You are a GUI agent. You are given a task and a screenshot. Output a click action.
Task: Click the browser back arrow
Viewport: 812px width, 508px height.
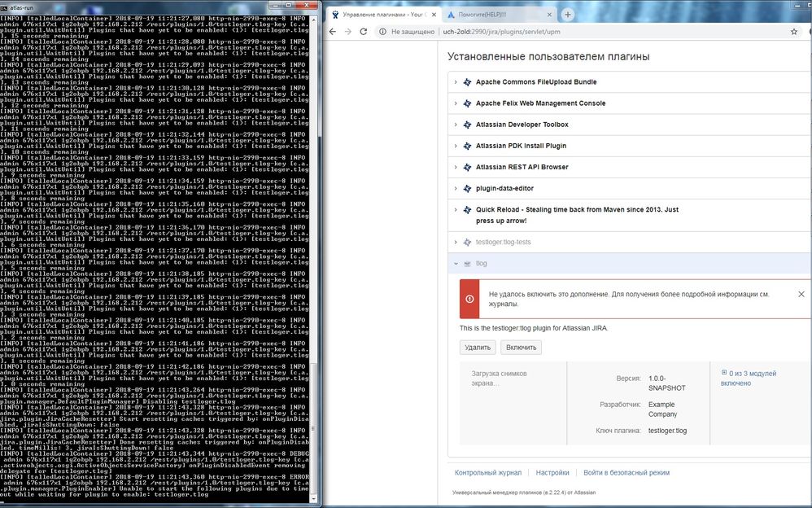click(333, 32)
